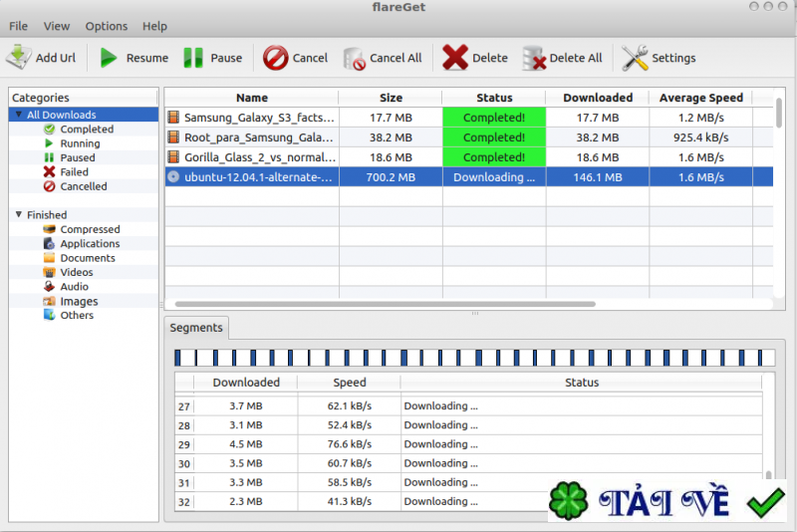Click the Delete All database icon

point(534,59)
